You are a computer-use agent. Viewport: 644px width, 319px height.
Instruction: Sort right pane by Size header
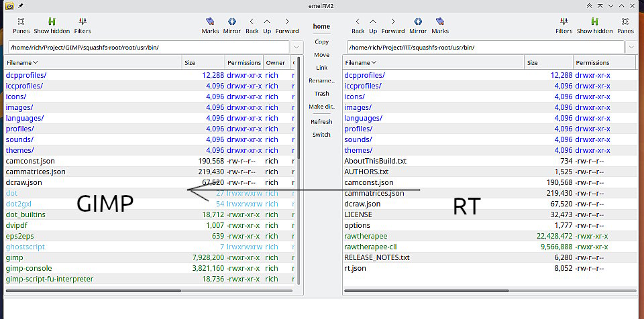click(x=549, y=63)
